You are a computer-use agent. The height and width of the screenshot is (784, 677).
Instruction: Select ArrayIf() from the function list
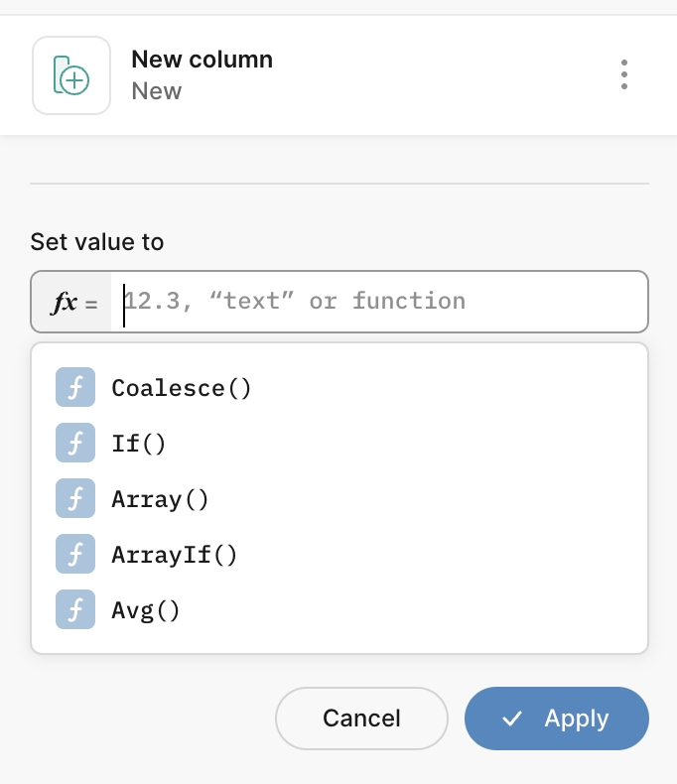(x=339, y=554)
